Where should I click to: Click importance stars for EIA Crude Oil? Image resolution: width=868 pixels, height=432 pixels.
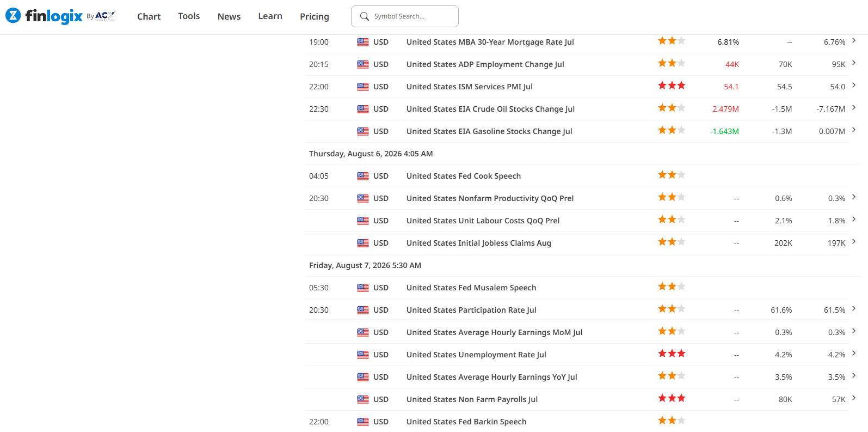point(672,108)
